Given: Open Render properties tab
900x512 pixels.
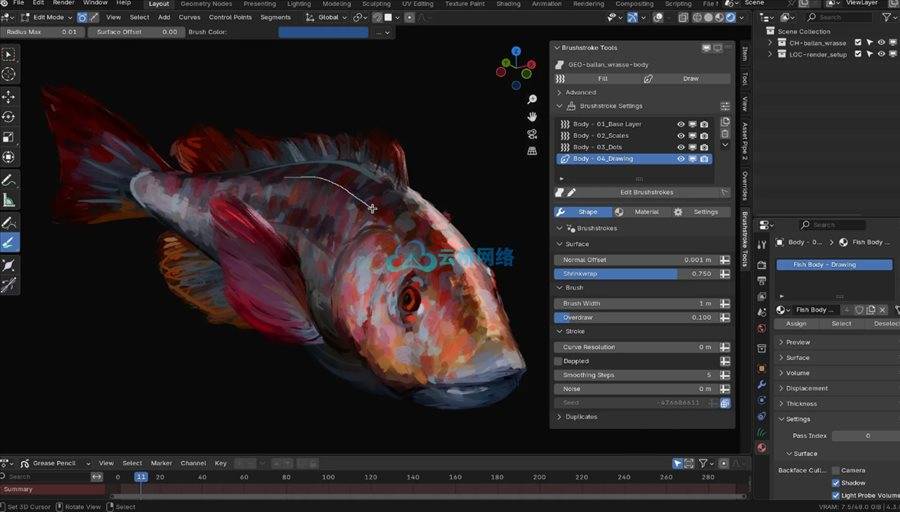Looking at the screenshot, I should [761, 265].
